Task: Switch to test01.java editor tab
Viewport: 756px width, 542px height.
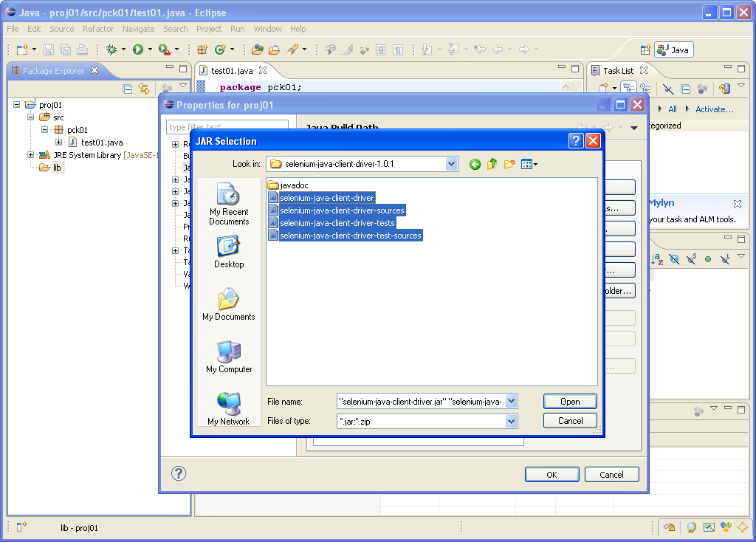Action: pyautogui.click(x=232, y=70)
